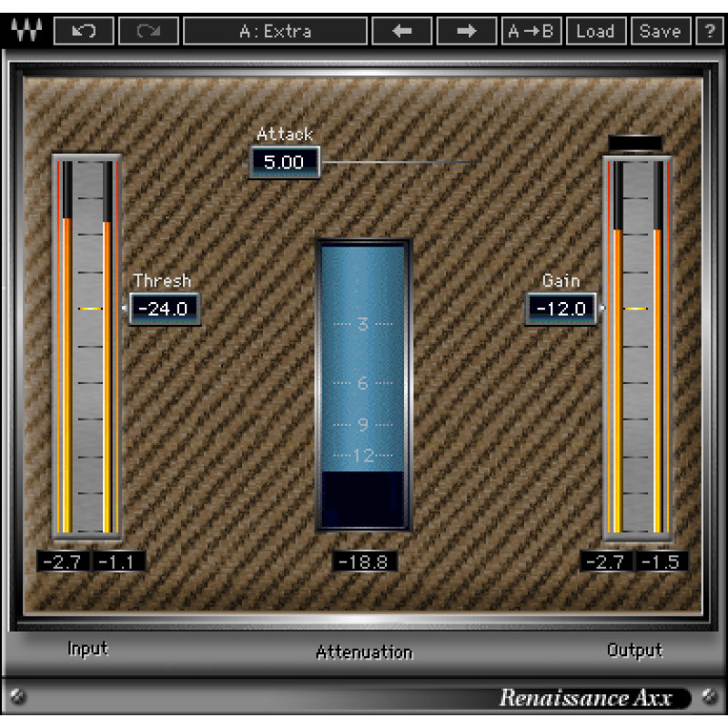Select the Attack value field 5.00
The width and height of the screenshot is (728, 728).
(x=284, y=162)
